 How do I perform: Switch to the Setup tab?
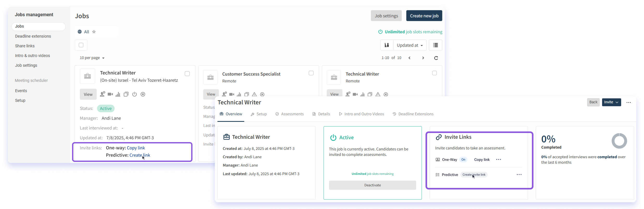[259, 114]
